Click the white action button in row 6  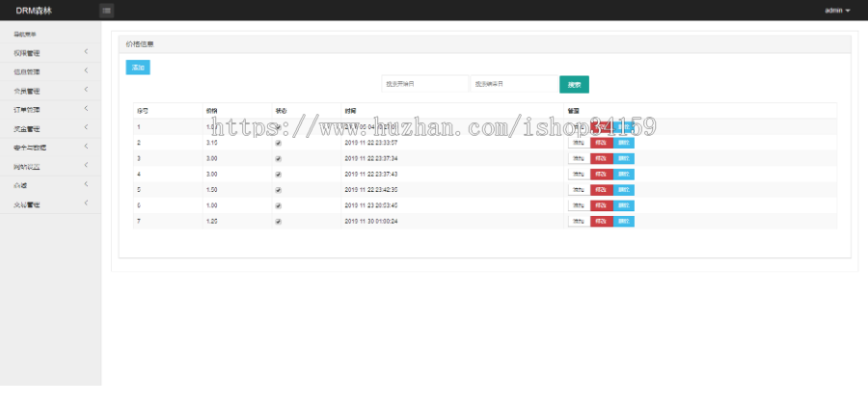pyautogui.click(x=579, y=205)
